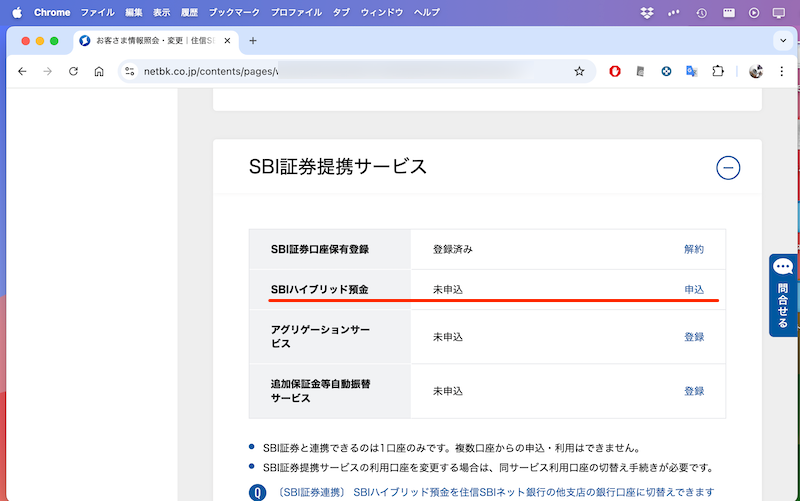
Task: Bookmark this page with the star icon
Action: tap(579, 72)
